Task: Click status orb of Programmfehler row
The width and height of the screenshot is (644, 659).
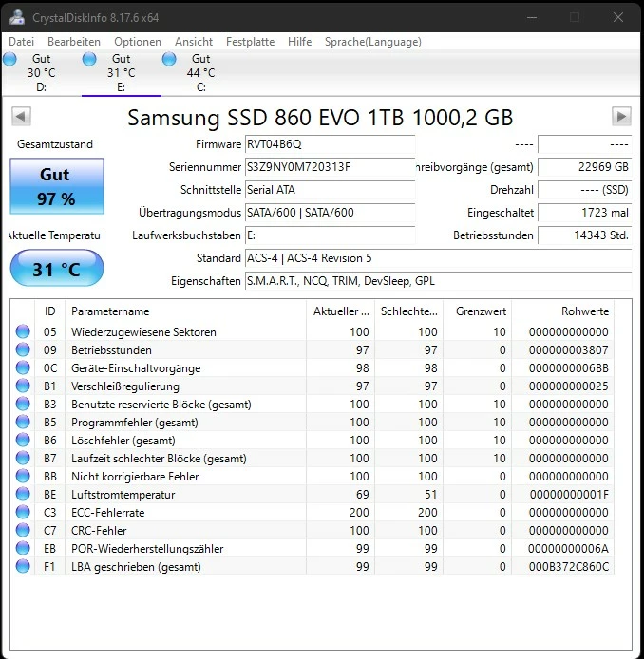Action: [x=23, y=422]
